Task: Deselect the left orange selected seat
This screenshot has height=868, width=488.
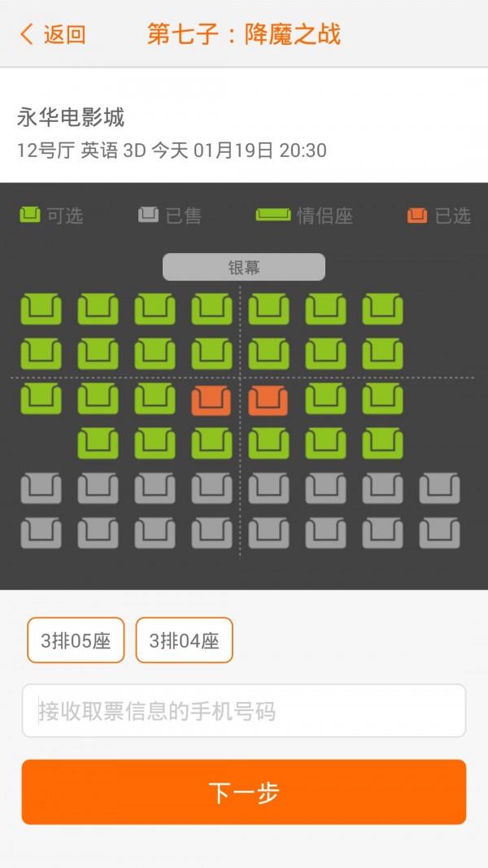Action: pos(211,400)
